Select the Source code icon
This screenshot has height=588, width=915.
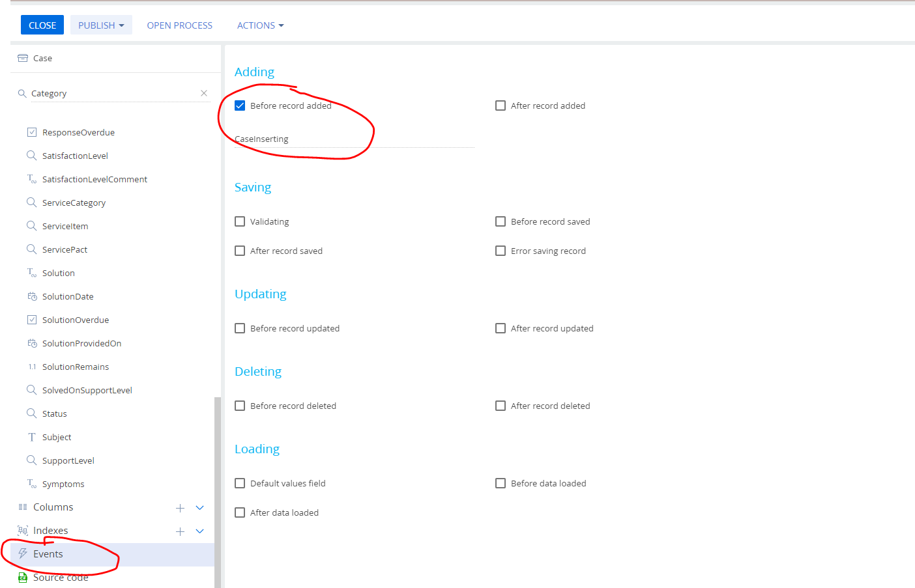(23, 577)
